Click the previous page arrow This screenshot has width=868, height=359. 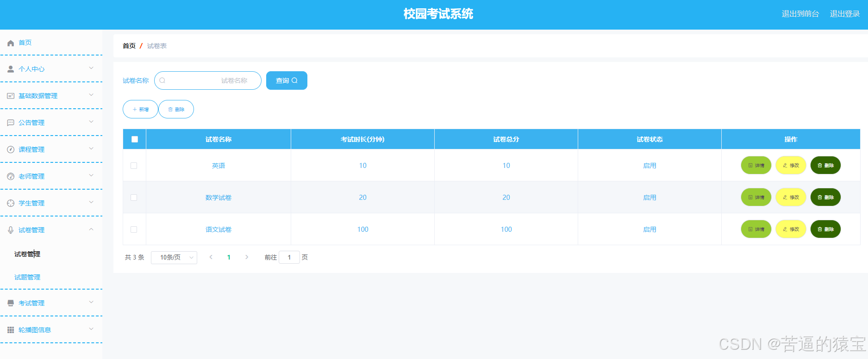coord(211,257)
